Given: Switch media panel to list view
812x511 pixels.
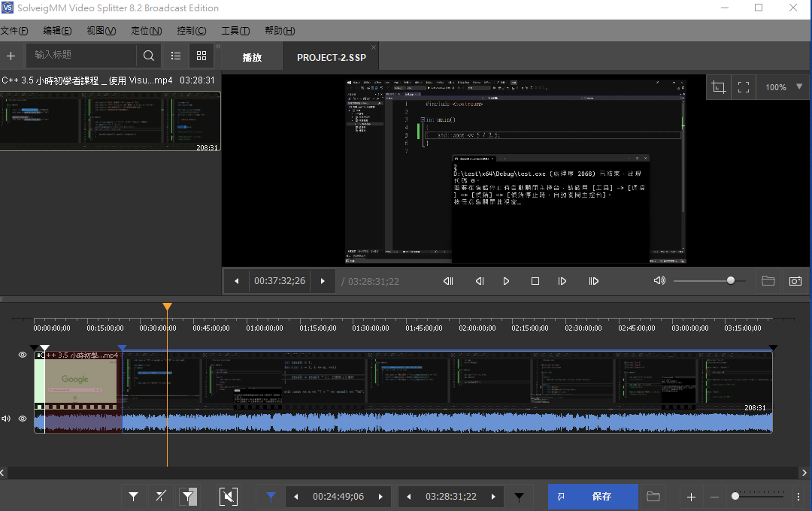Looking at the screenshot, I should (x=176, y=56).
